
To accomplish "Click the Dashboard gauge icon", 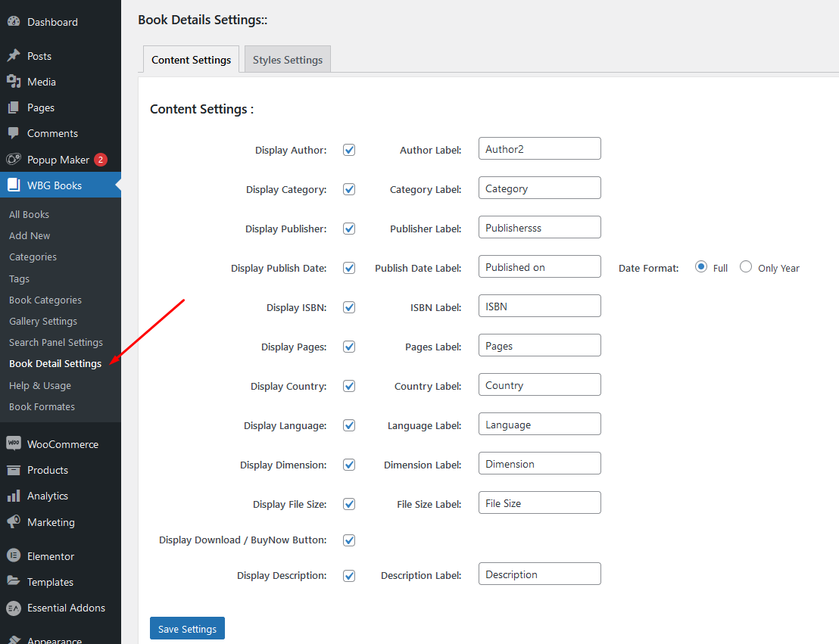I will (14, 21).
